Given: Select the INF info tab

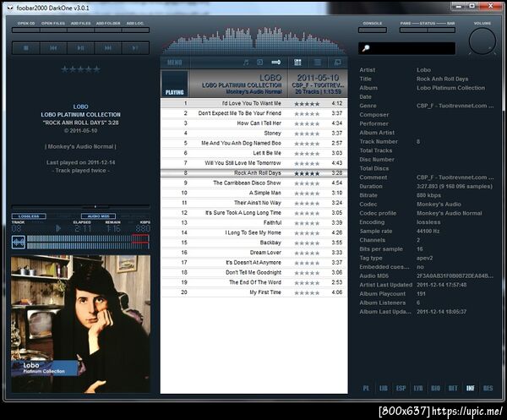Looking at the screenshot, I should coord(470,388).
